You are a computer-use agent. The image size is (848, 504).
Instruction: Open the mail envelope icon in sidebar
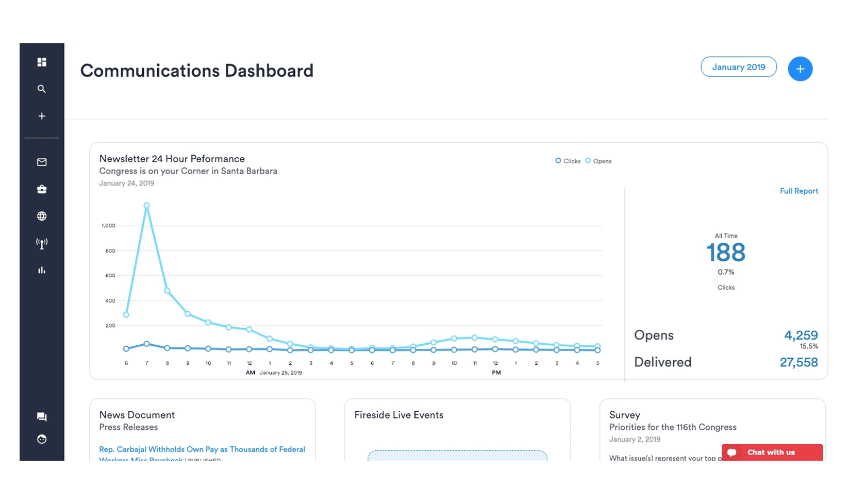pyautogui.click(x=42, y=162)
